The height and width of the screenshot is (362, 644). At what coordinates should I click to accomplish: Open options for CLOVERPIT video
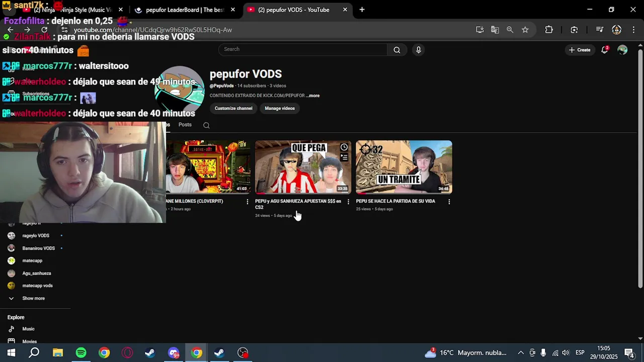point(247,202)
